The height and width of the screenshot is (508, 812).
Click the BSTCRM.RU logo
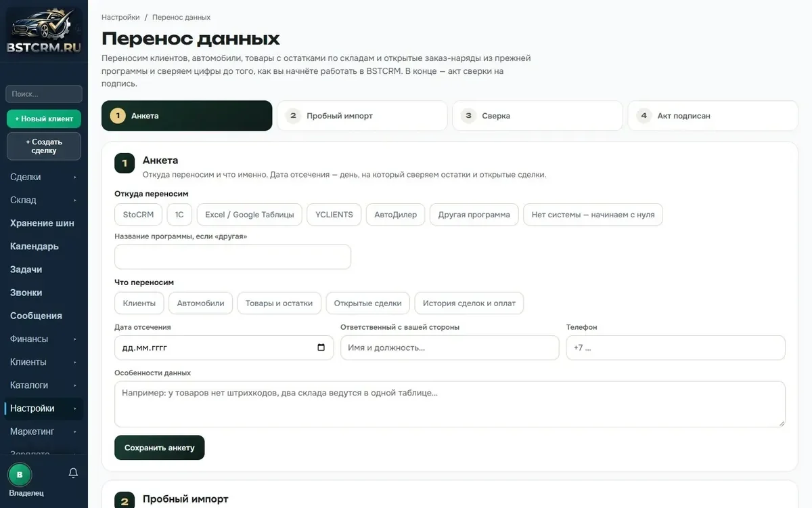[x=43, y=31]
